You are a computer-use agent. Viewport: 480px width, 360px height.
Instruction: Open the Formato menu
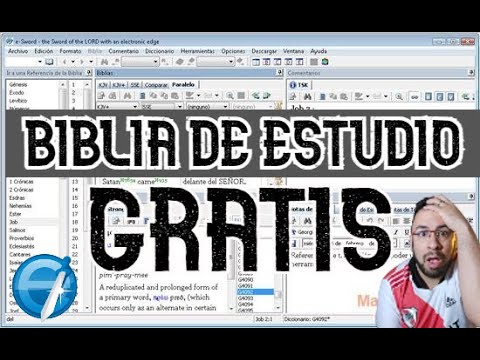(70, 51)
